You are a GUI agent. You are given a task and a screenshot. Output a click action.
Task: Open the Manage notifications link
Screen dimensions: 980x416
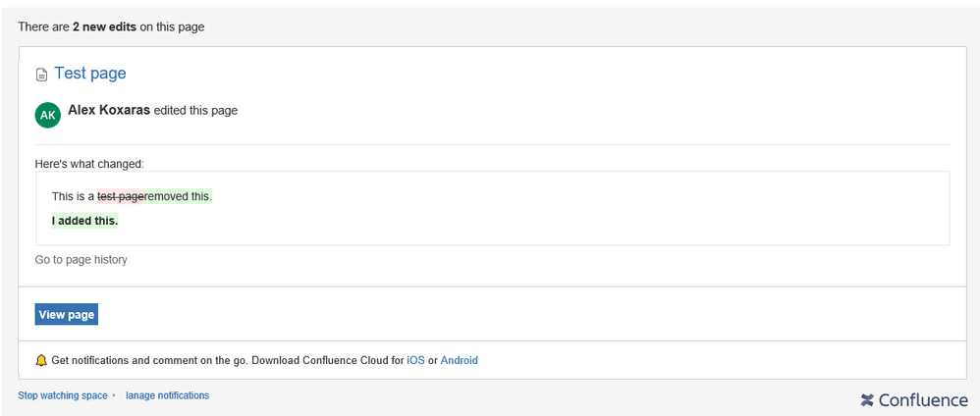pos(167,396)
